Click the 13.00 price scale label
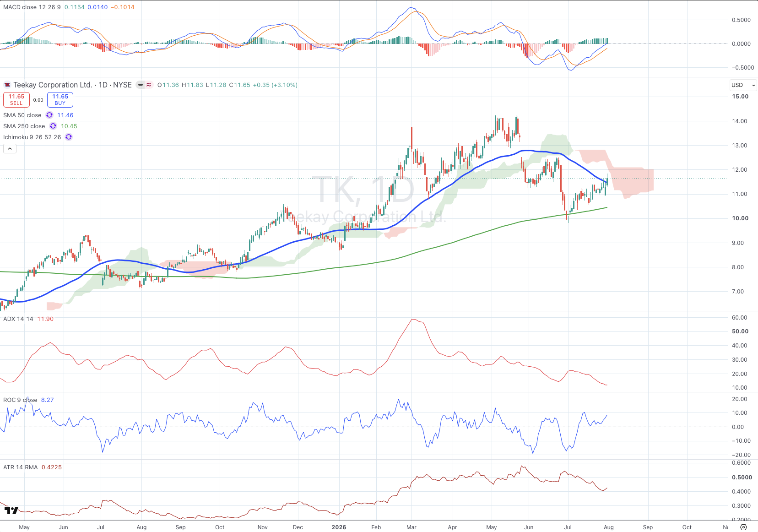The height and width of the screenshot is (532, 758). coord(740,145)
